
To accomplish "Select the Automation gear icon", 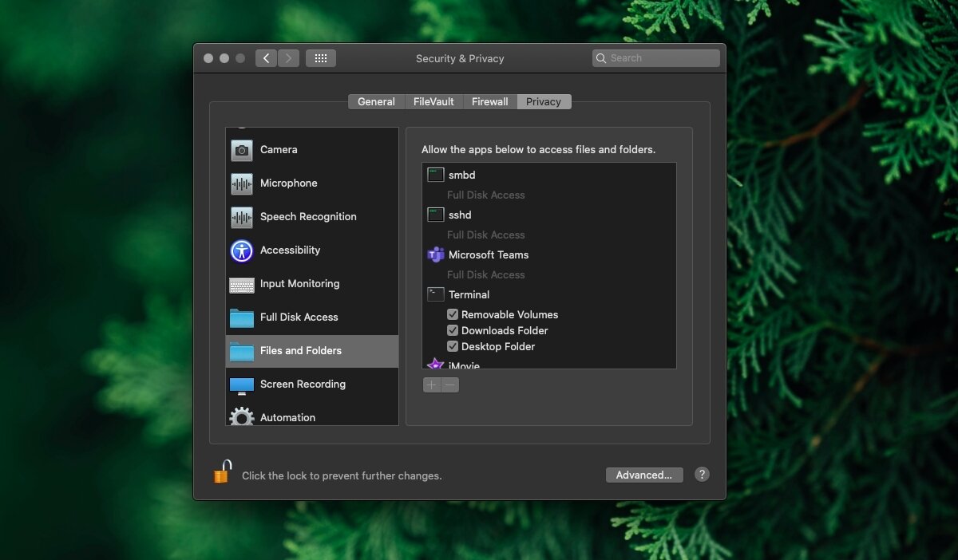I will 242,417.
